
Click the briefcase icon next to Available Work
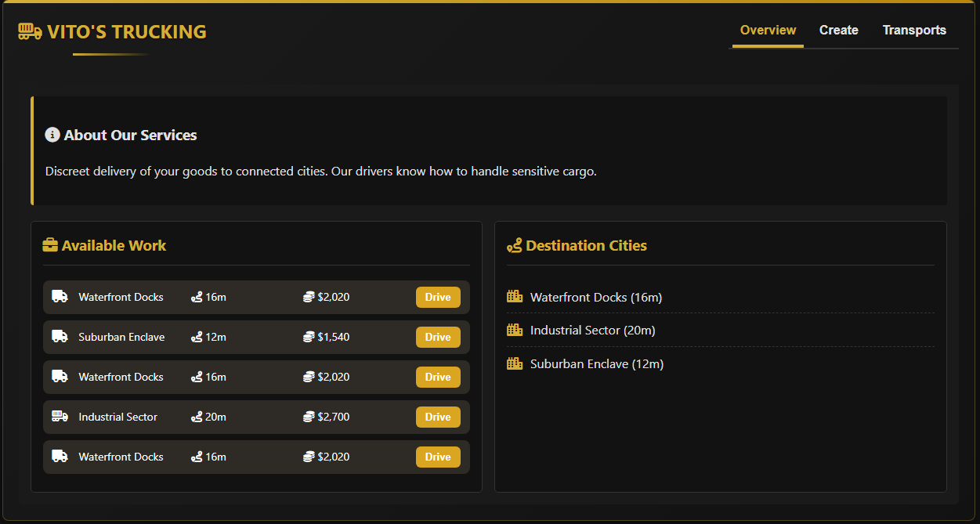(50, 245)
